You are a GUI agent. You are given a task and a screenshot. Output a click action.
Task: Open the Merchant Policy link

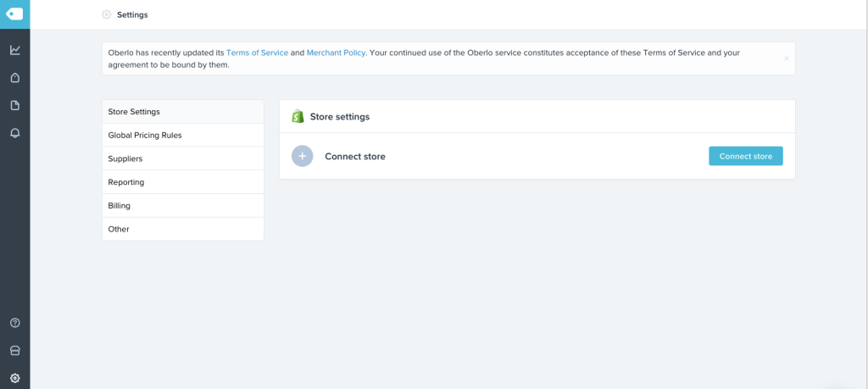click(x=336, y=53)
